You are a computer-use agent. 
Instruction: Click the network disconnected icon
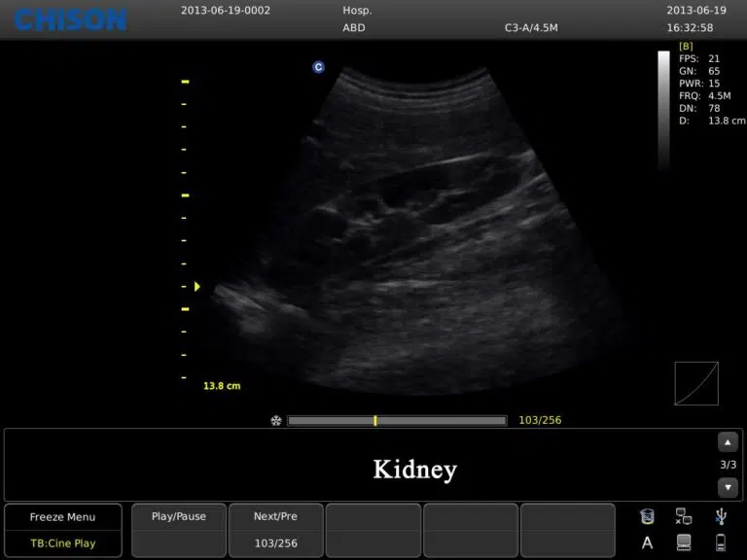click(684, 516)
